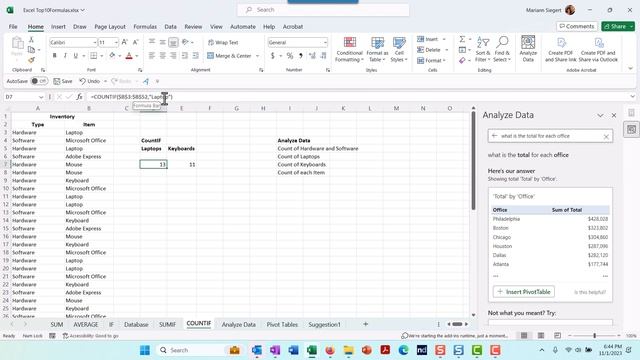This screenshot has width=640, height=360.
Task: Switch to the SUMIF sheet tab
Action: [167, 324]
